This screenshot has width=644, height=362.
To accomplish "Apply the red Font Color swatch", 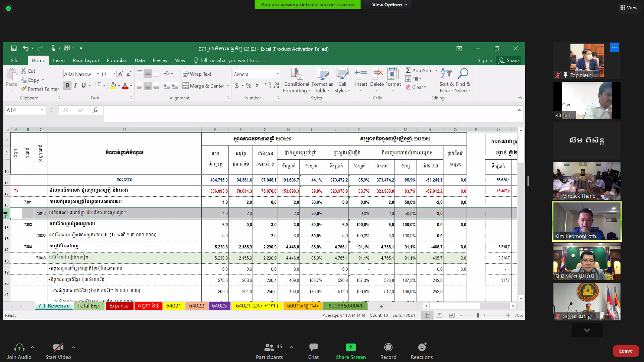I will click(125, 86).
